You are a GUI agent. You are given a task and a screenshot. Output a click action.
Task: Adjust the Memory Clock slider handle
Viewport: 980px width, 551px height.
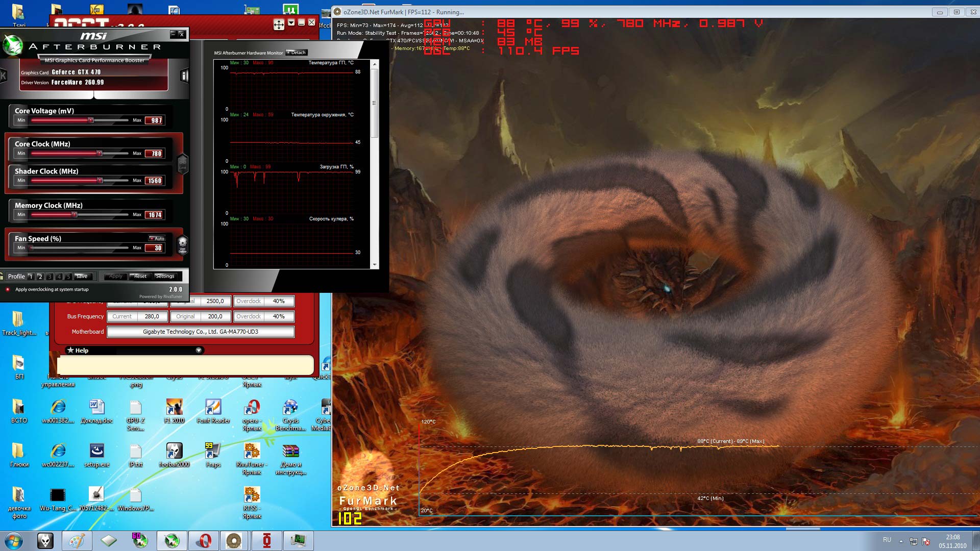pos(75,215)
